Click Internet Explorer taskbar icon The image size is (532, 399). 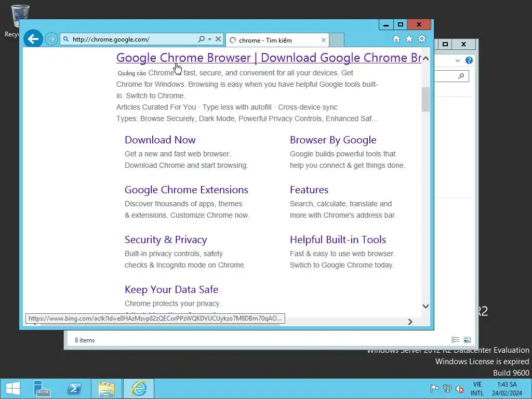[139, 389]
